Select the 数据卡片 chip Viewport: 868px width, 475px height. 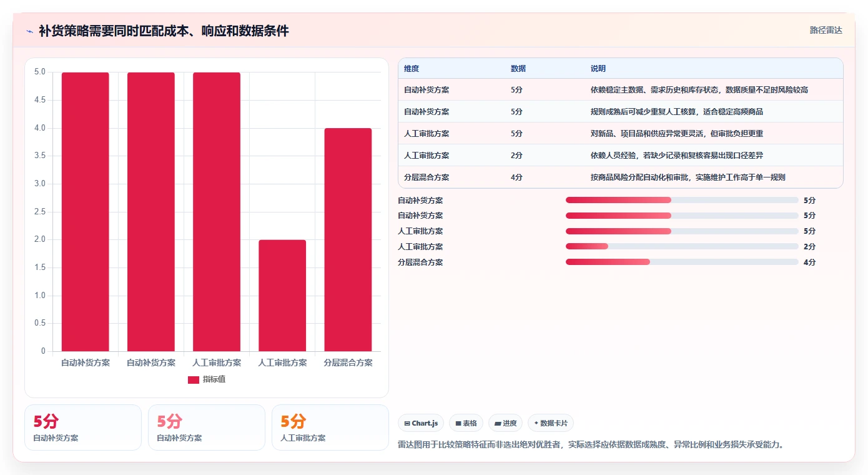click(551, 423)
